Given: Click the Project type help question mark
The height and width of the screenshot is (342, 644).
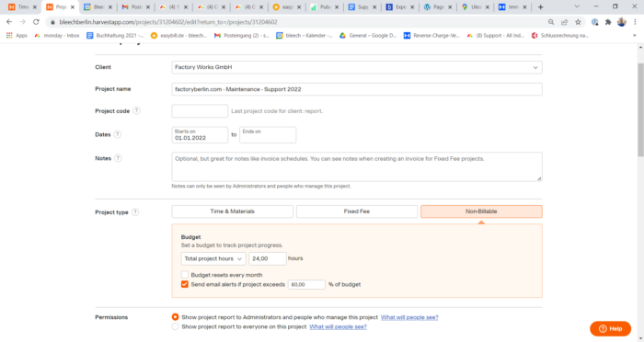Looking at the screenshot, I should [135, 211].
